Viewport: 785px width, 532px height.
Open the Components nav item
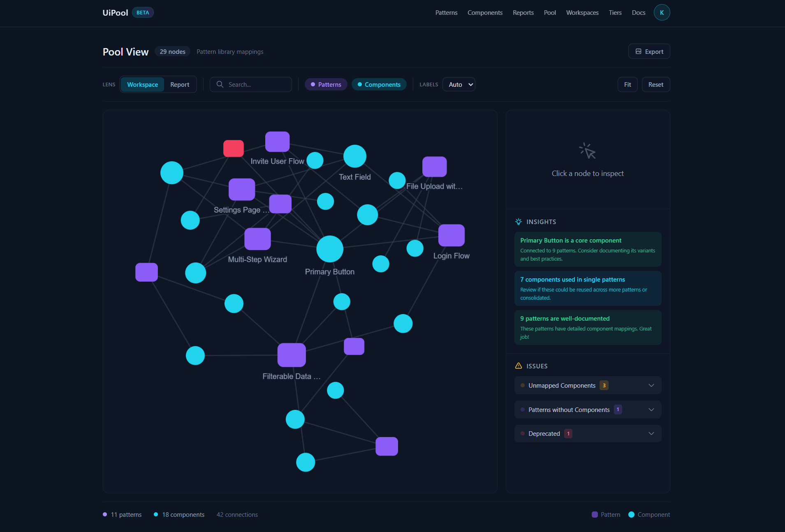coord(485,13)
